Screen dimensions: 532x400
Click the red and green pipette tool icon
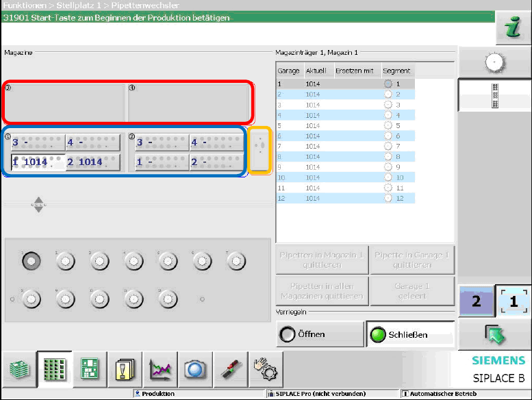(229, 369)
